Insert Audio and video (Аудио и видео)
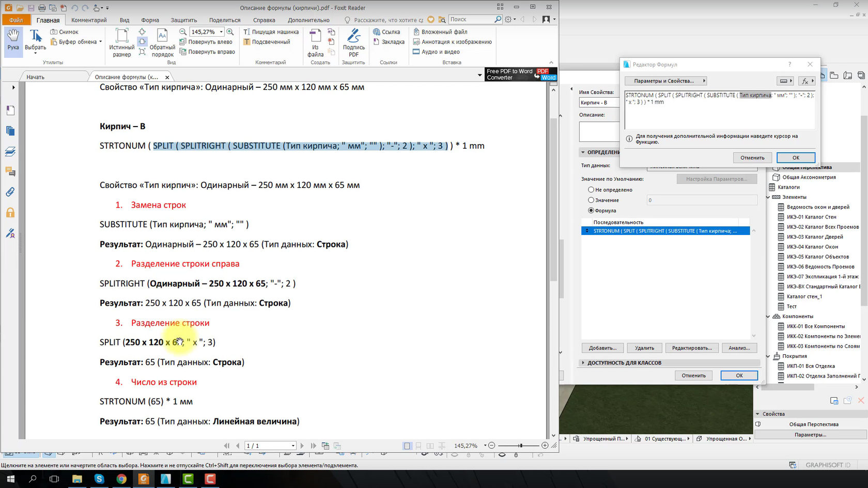 coord(436,52)
